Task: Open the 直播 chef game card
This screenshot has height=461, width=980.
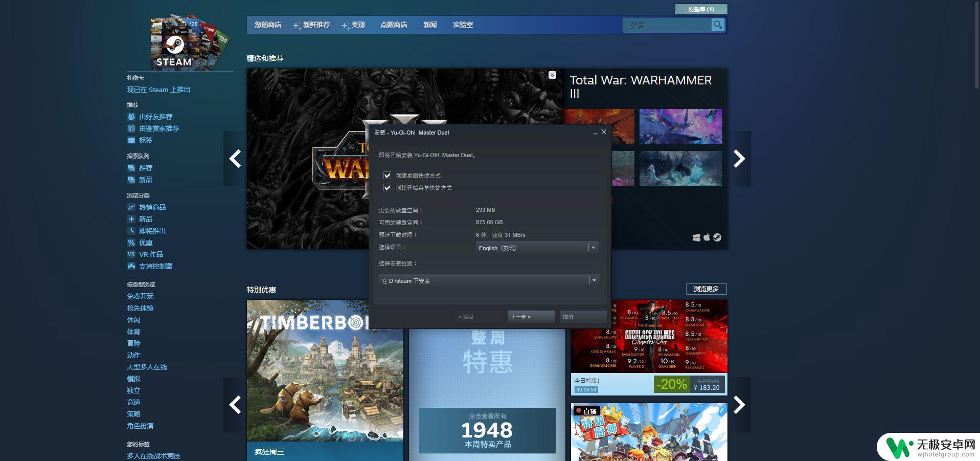Action: tap(649, 432)
